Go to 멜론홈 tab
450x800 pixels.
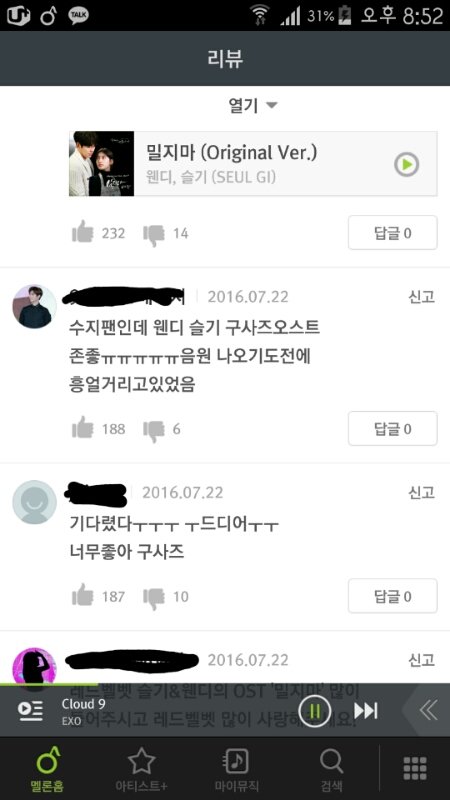tap(47, 768)
